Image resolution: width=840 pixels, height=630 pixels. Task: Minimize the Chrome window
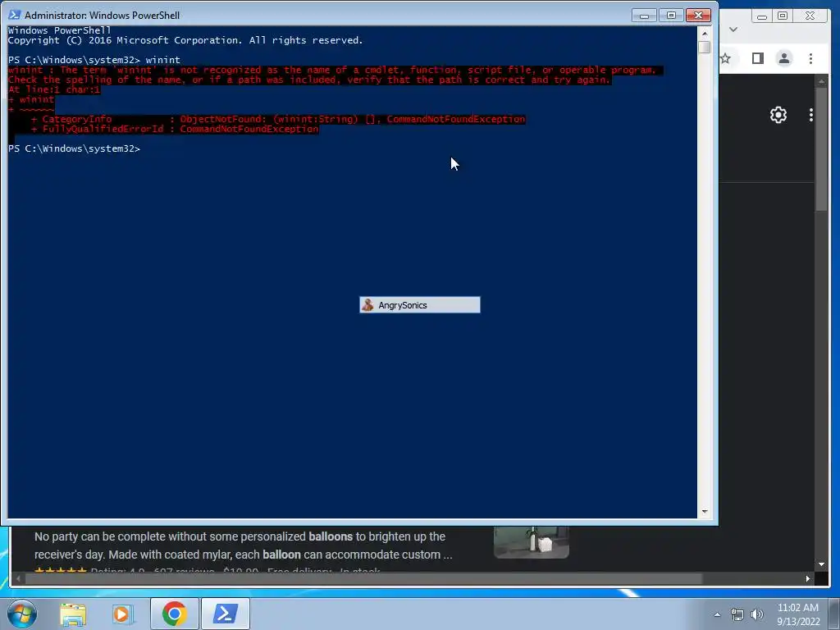(x=761, y=16)
